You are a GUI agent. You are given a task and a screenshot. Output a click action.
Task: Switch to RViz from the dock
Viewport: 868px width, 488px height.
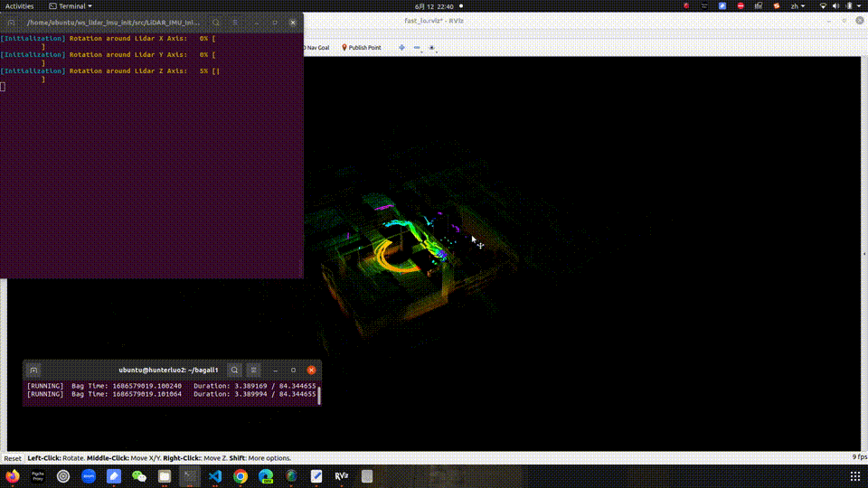click(342, 476)
